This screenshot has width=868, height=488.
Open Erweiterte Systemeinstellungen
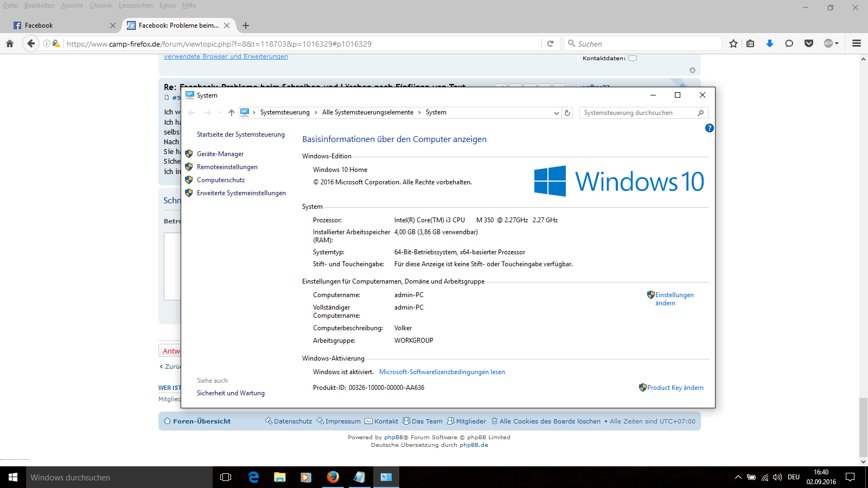pyautogui.click(x=241, y=193)
